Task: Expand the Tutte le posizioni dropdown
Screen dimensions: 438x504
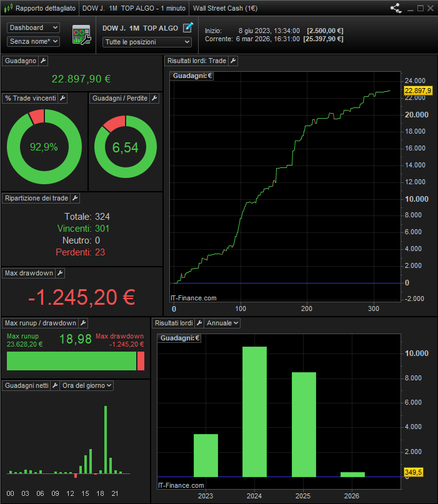Action: coord(147,42)
